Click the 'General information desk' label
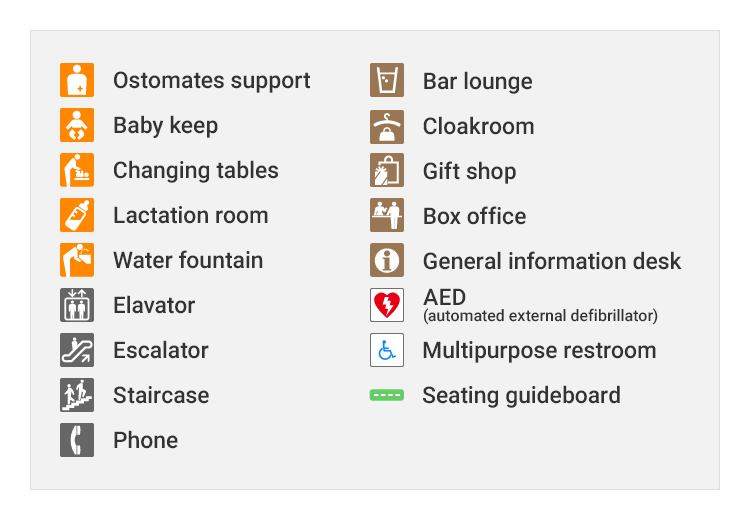Screen dimensions: 750x520 pos(552,261)
